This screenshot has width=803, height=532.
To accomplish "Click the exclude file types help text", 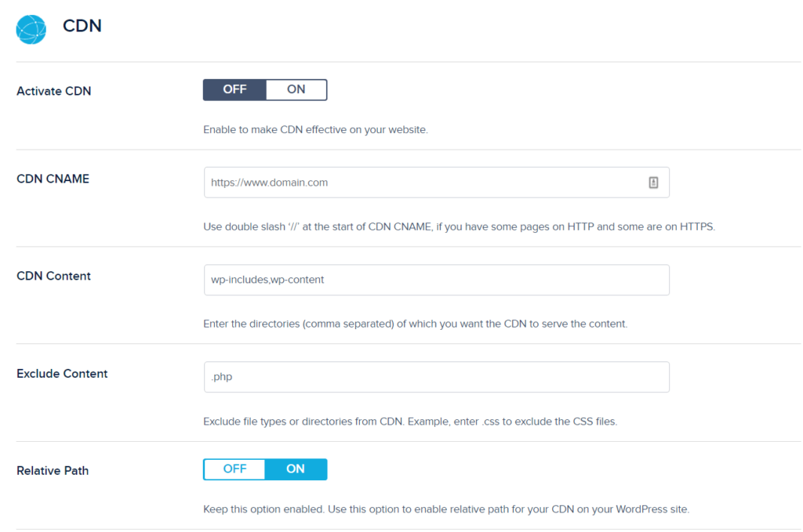I will (410, 422).
